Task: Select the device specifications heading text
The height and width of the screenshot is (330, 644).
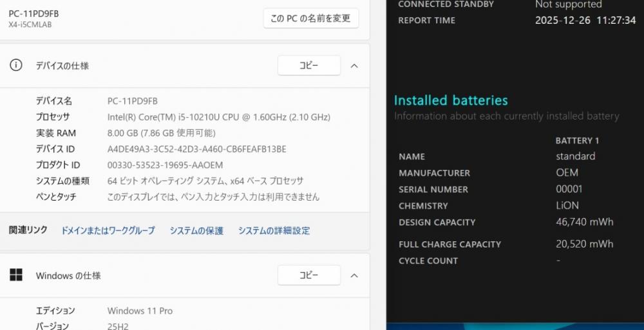Action: (62, 66)
